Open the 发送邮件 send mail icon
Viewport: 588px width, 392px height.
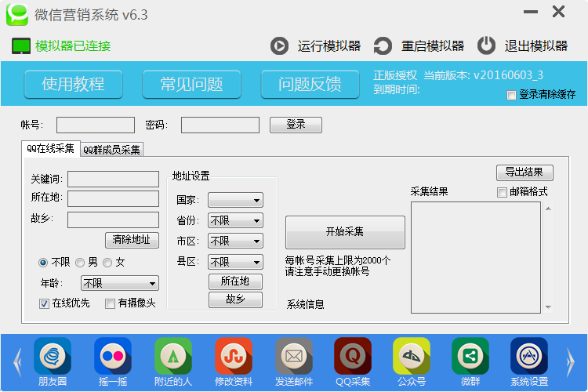[x=294, y=357]
